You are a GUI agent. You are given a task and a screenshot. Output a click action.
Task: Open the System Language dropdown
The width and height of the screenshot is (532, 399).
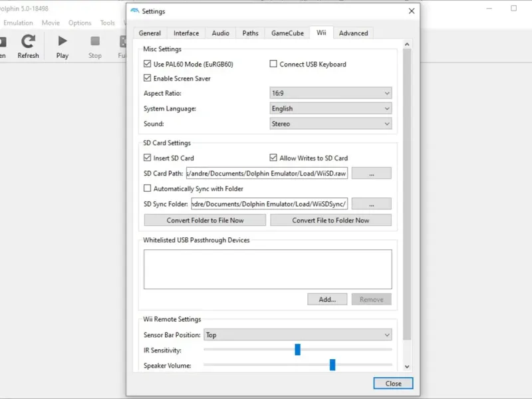click(x=331, y=108)
